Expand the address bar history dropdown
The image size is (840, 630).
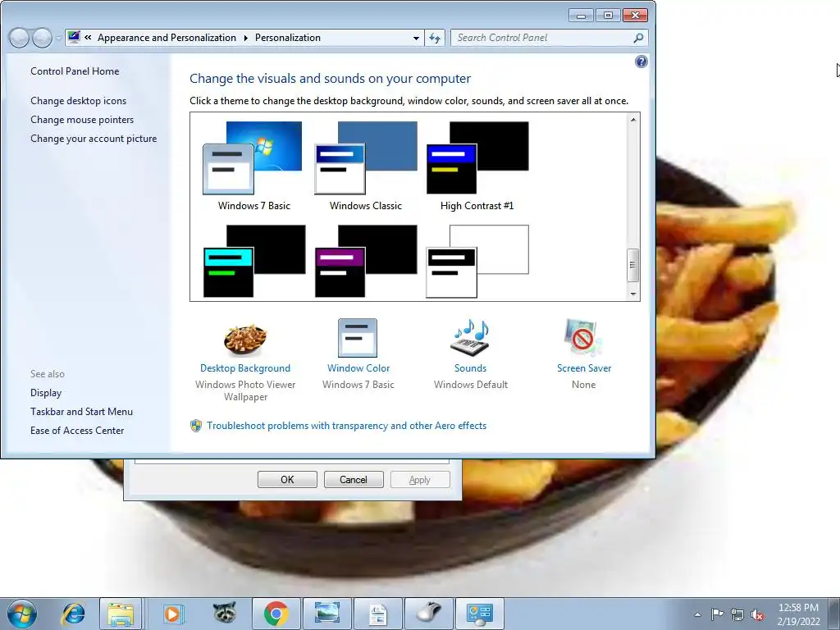point(416,38)
